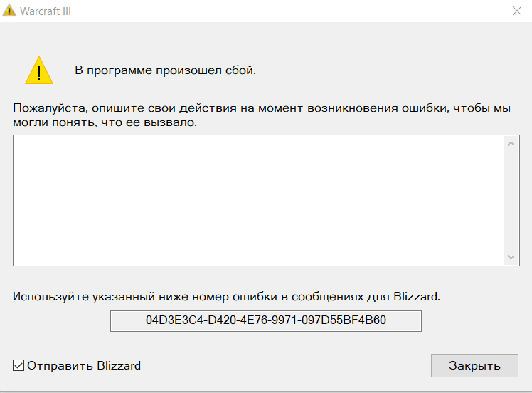Click the "могли понять, что ее вызвало" line
Screen dimensions: 532x393
105,122
